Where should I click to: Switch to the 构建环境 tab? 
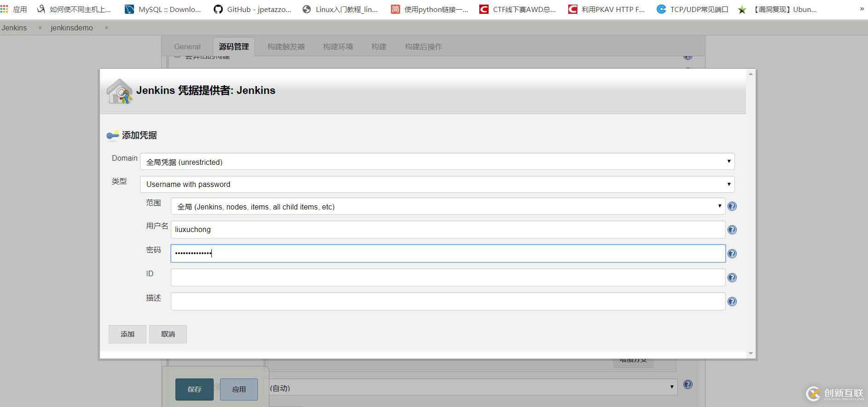[338, 47]
